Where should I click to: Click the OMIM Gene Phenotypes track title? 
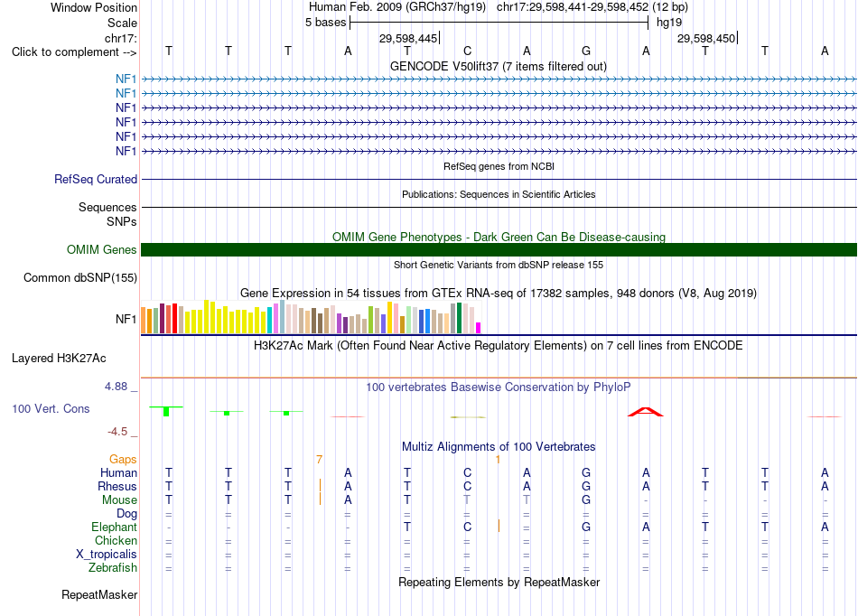pos(499,237)
